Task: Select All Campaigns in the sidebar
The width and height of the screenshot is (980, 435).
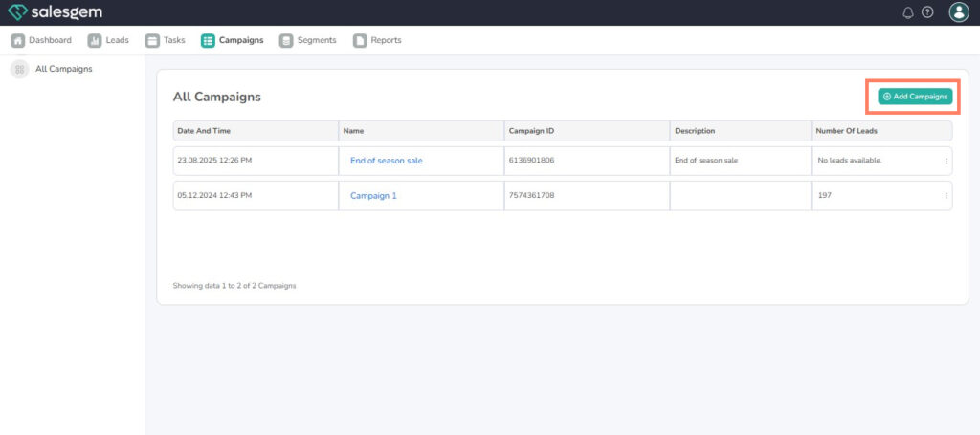Action: [63, 69]
